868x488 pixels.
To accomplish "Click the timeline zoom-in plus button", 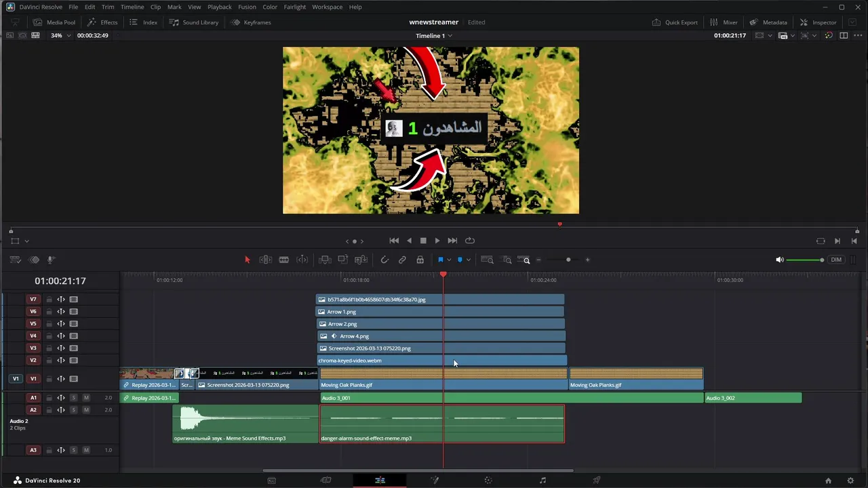I will (x=587, y=260).
